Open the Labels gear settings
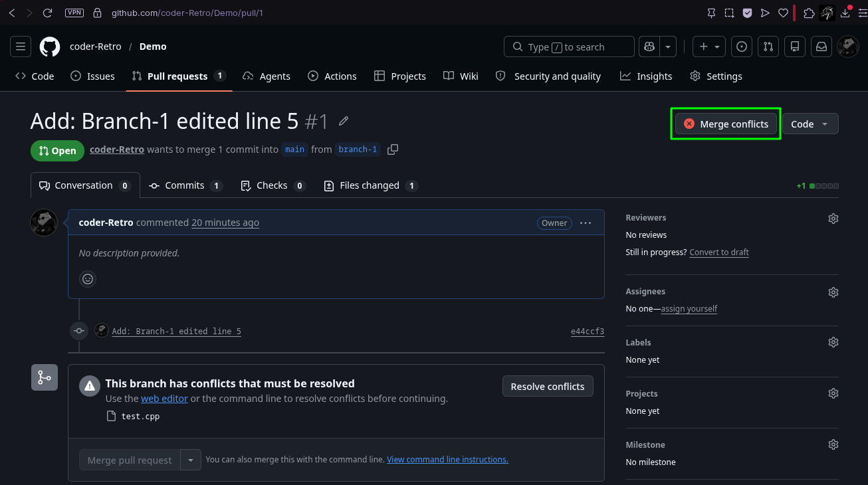The height and width of the screenshot is (485, 868). (x=833, y=342)
